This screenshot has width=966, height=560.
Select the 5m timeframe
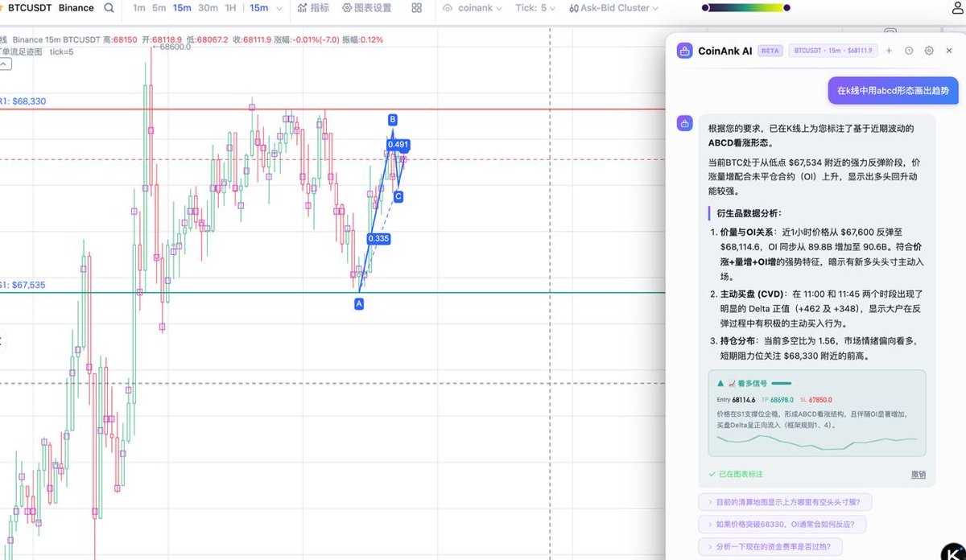tap(159, 8)
